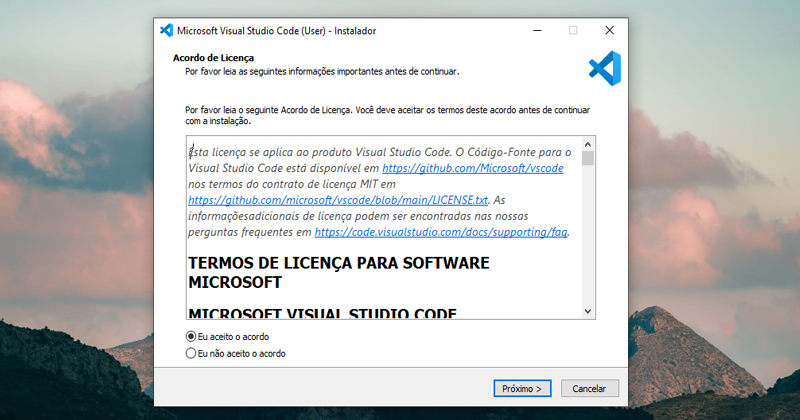Screen dimensions: 800x420
Task: Click the disabled maximize button
Action: 573,30
